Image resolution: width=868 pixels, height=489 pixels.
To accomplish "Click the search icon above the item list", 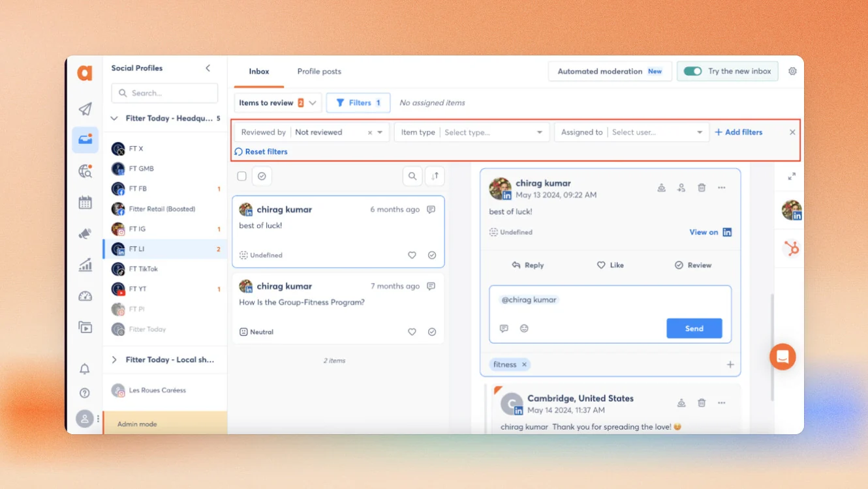I will tap(412, 176).
